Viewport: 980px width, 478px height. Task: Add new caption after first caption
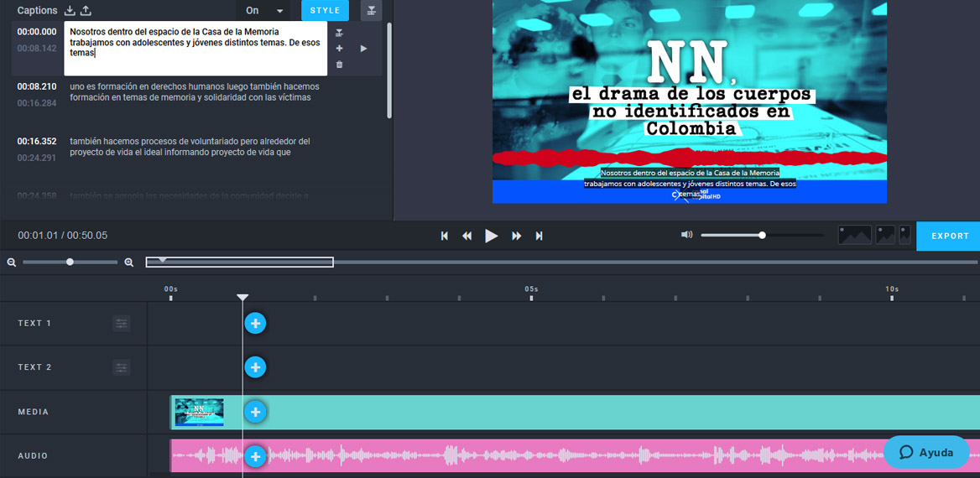(339, 48)
